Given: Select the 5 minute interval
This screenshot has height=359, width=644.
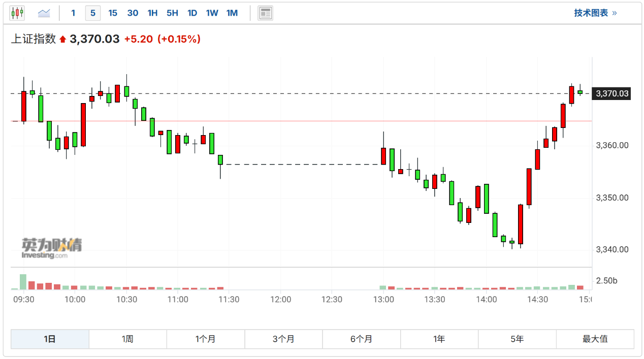Looking at the screenshot, I should point(93,13).
